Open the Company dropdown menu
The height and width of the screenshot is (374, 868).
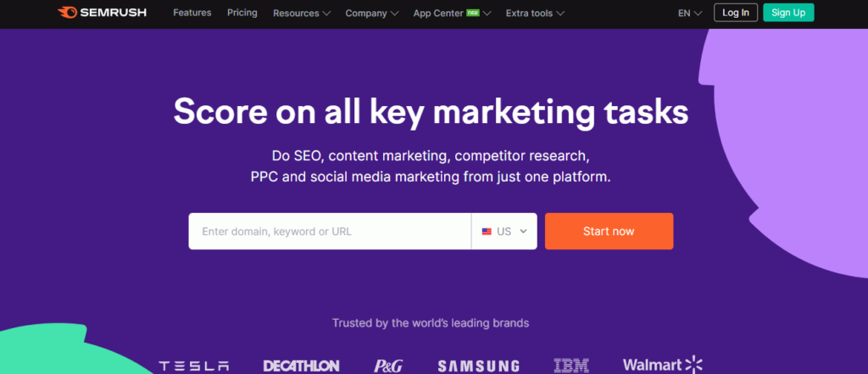click(x=371, y=13)
